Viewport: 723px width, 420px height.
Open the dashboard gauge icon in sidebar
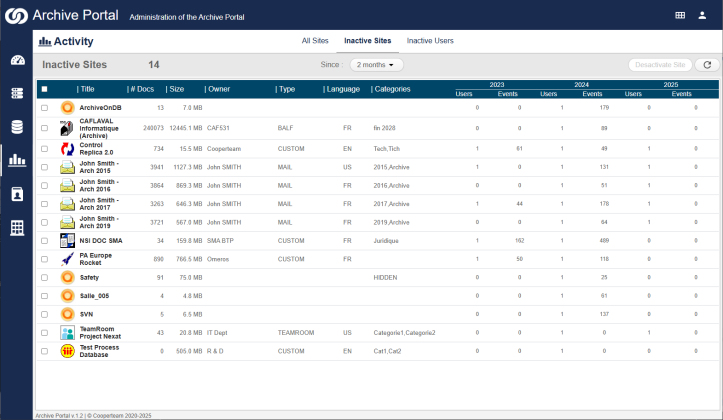pos(18,60)
